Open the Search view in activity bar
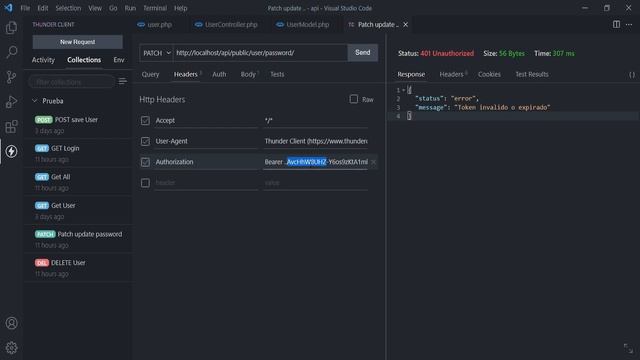This screenshot has height=360, width=640. (x=11, y=52)
